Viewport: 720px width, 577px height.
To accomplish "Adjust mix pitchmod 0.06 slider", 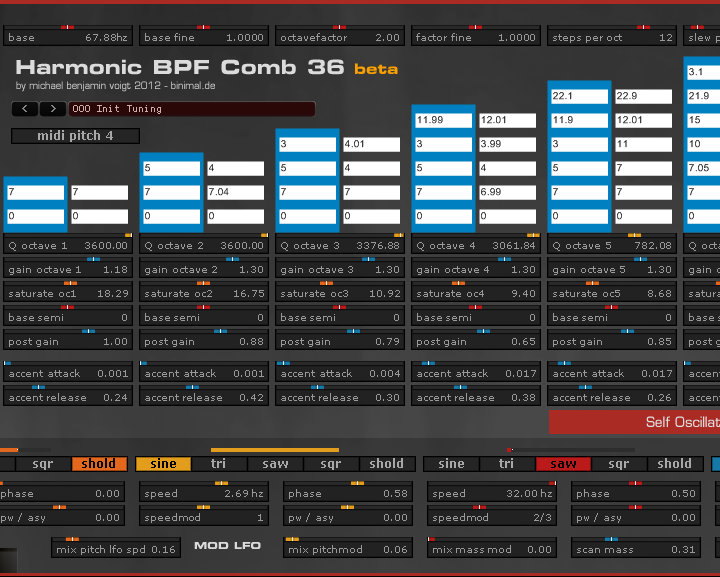I will tap(348, 548).
